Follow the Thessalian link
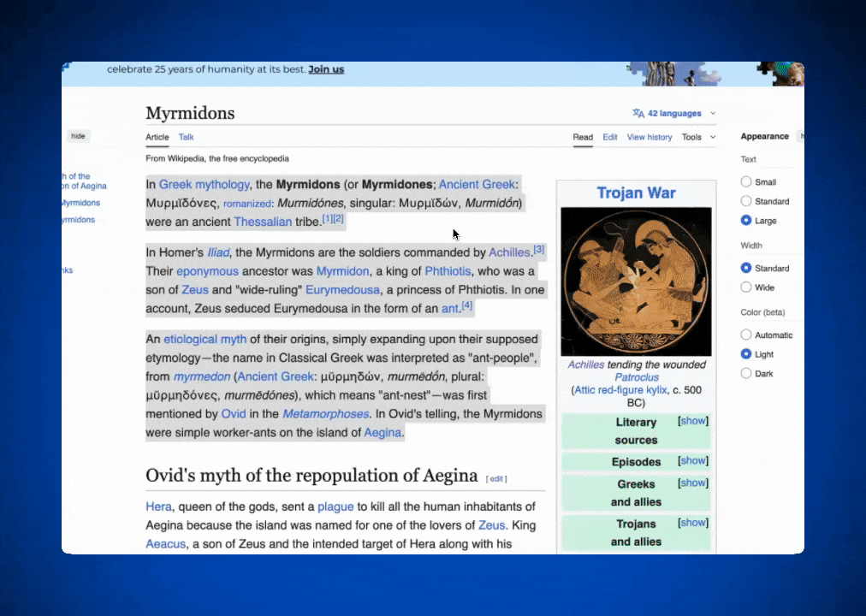Screen dimensions: 866x616 coord(263,222)
